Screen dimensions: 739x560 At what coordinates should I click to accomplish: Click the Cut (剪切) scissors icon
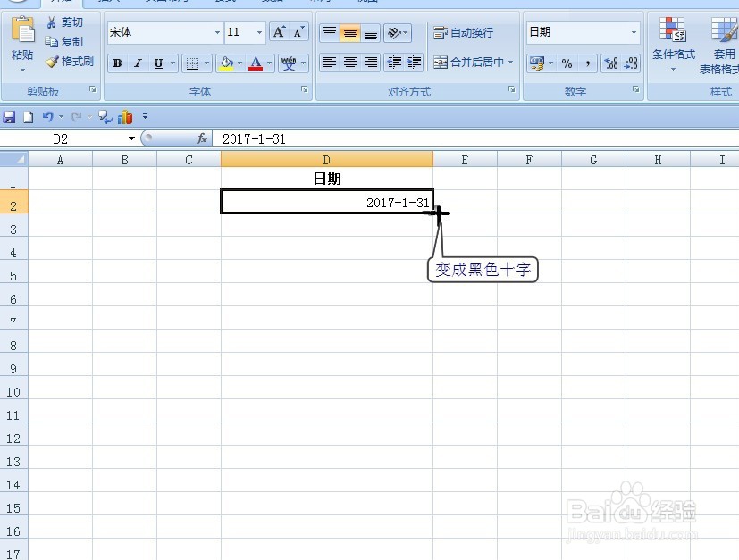click(x=52, y=23)
